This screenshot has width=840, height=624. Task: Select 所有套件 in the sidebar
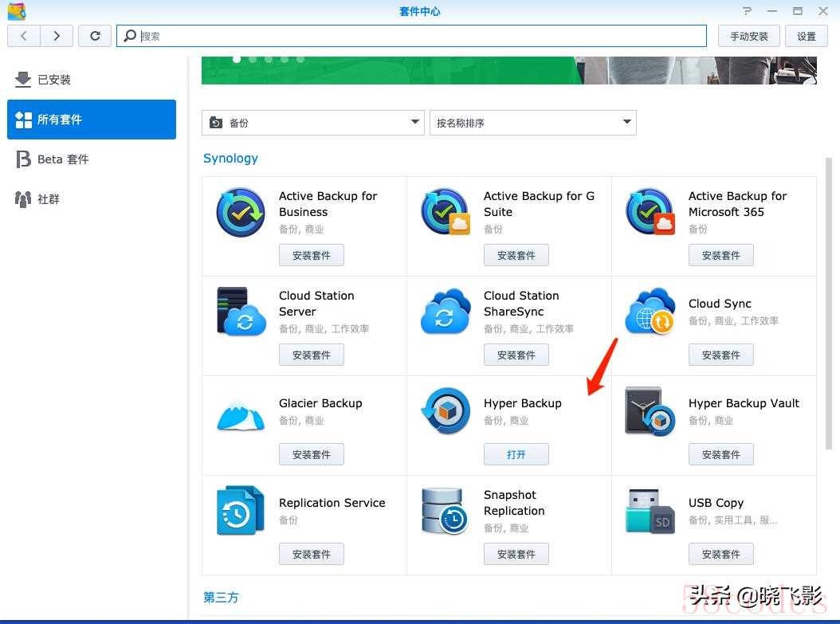[x=92, y=120]
